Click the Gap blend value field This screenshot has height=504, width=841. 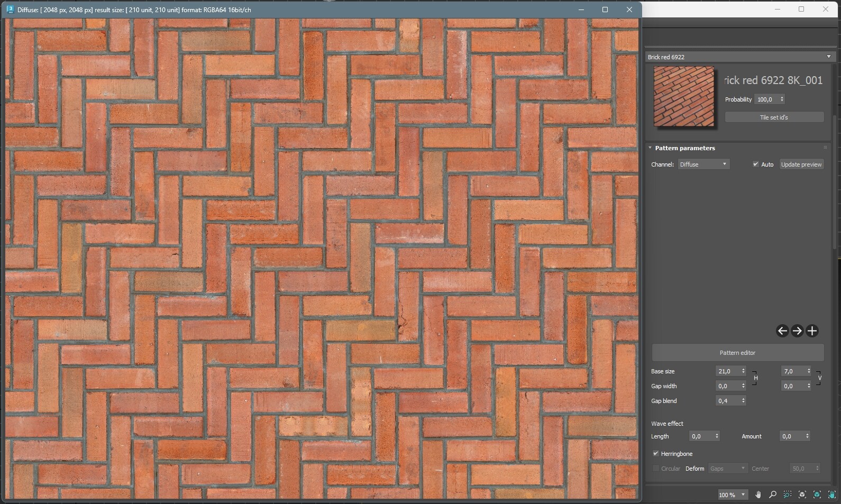[x=727, y=401]
